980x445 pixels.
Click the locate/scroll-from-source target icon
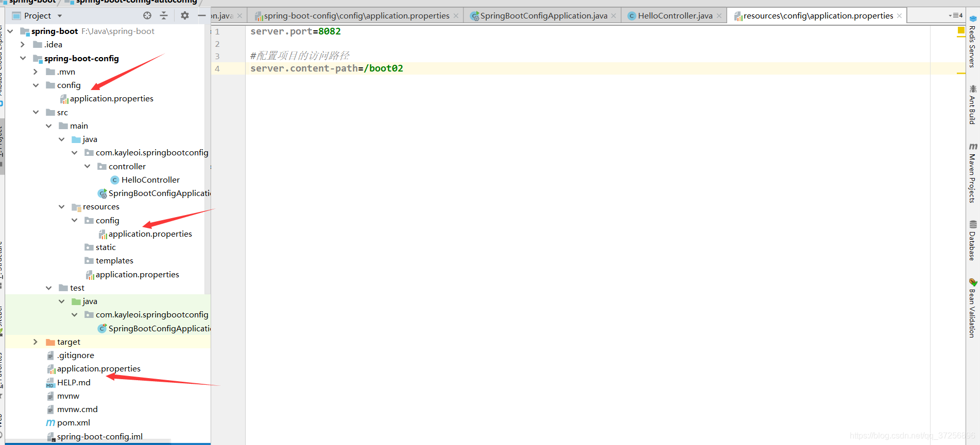[x=147, y=15]
